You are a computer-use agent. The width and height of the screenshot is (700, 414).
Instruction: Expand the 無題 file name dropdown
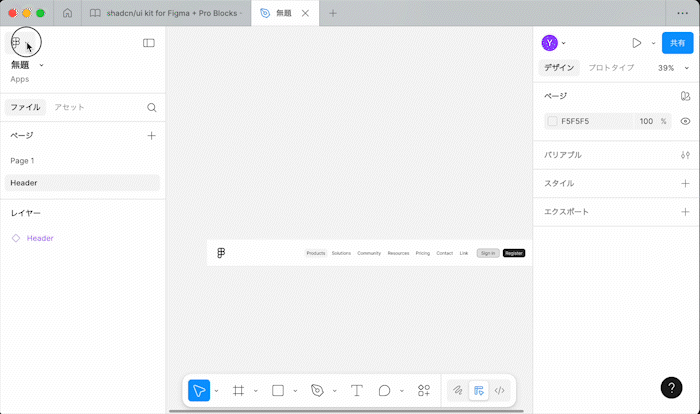pyautogui.click(x=42, y=65)
